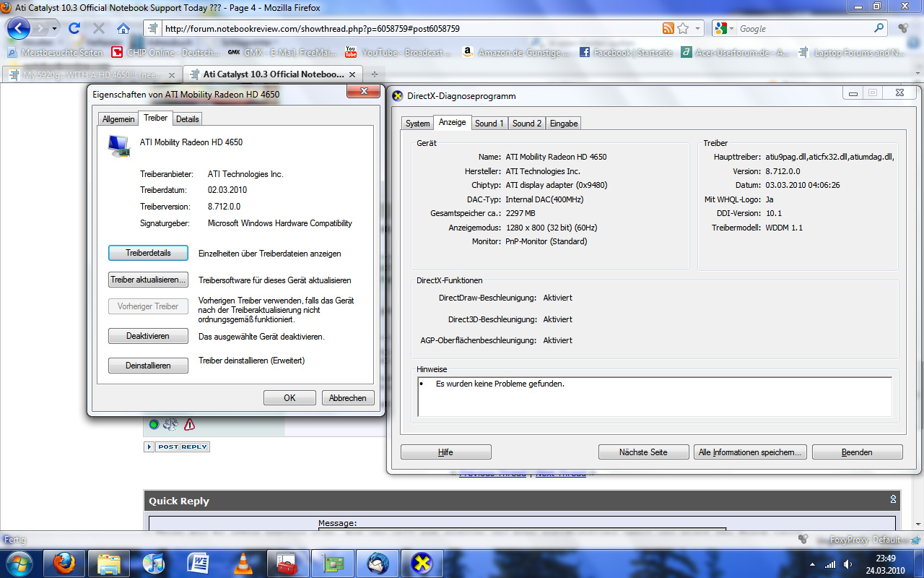Click the Deinstallieren button
The height and width of the screenshot is (578, 924).
[148, 366]
